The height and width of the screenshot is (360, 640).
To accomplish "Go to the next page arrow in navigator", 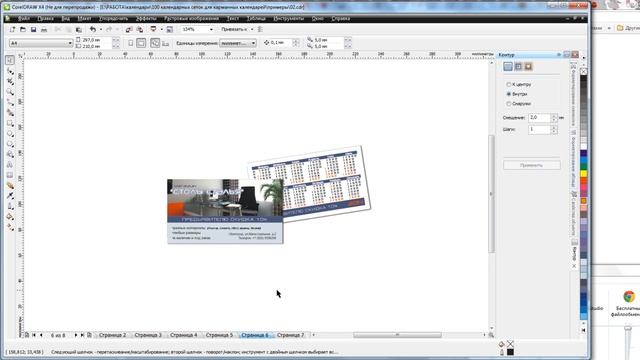I will pos(76,335).
